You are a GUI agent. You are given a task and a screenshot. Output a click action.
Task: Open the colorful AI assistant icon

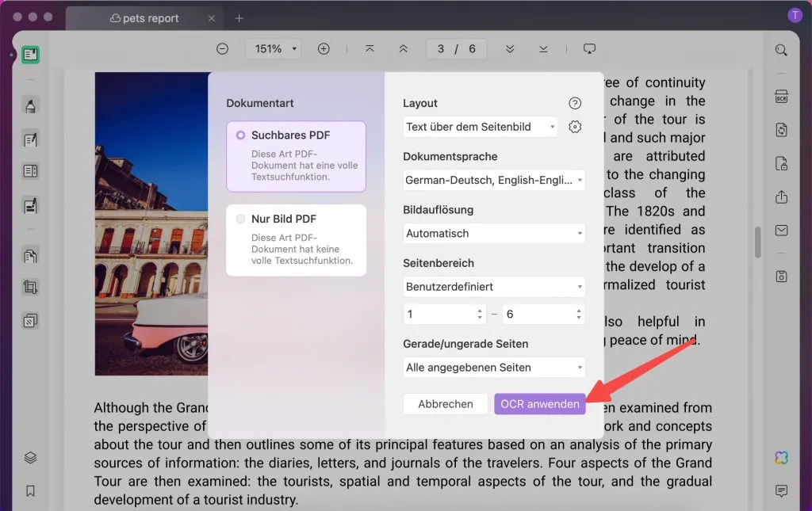tap(781, 457)
